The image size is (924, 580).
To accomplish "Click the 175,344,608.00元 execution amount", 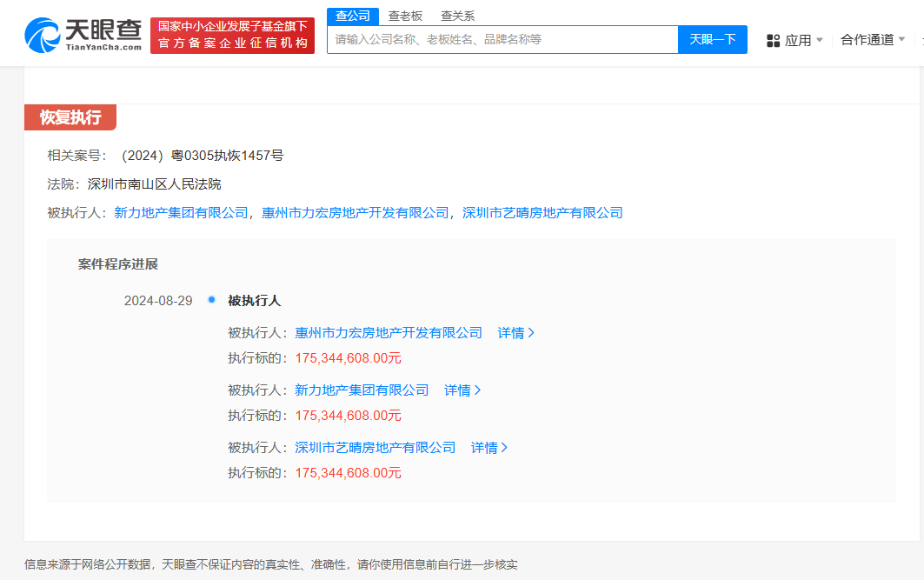I will 348,357.
